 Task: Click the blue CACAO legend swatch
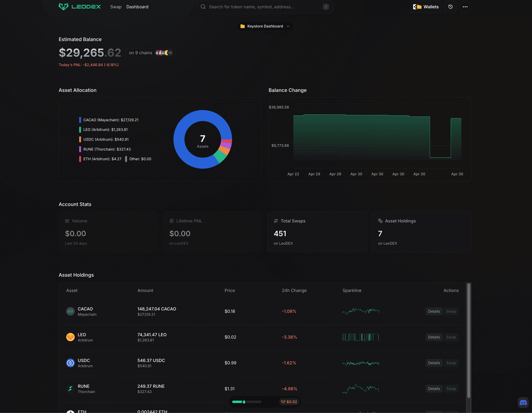tap(80, 120)
